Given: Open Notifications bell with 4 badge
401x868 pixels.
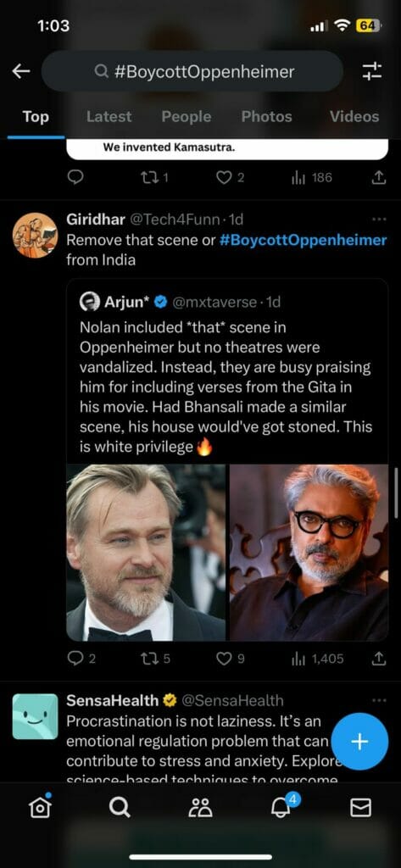Looking at the screenshot, I should [281, 807].
